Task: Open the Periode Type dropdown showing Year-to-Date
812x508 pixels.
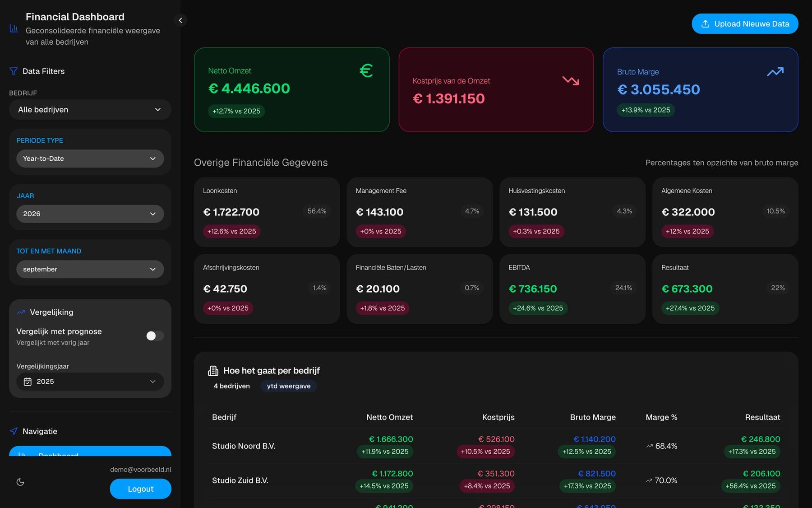Action: coord(90,158)
